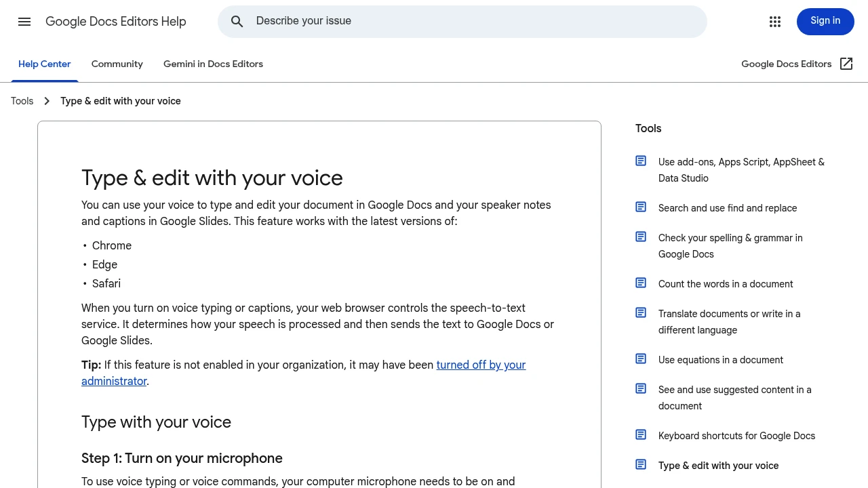This screenshot has width=868, height=488.
Task: Open the Google apps grid
Action: tap(775, 22)
